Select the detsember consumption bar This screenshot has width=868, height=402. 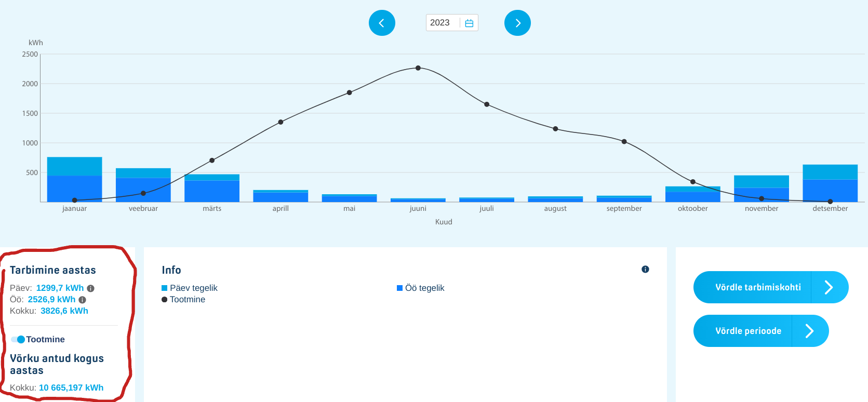coord(830,183)
